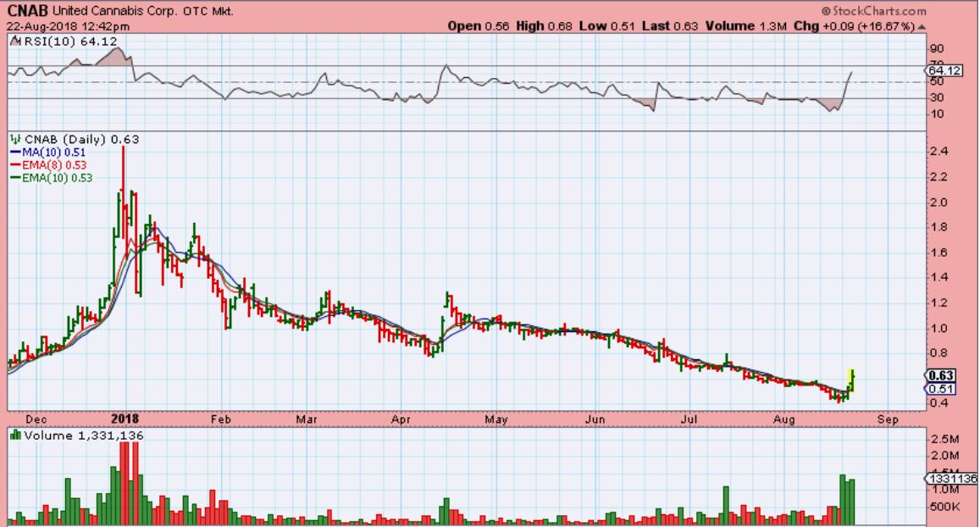
Task: Click the Dec month label
Action: (x=36, y=419)
